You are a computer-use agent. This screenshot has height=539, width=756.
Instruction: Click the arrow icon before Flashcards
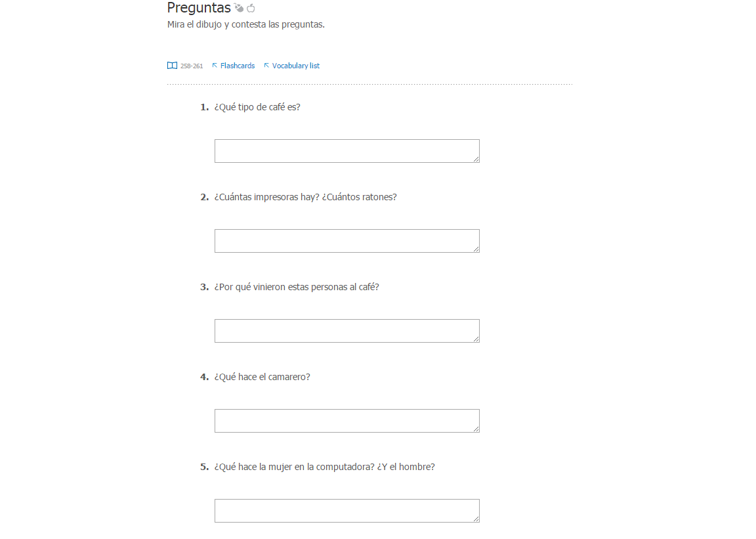click(215, 65)
